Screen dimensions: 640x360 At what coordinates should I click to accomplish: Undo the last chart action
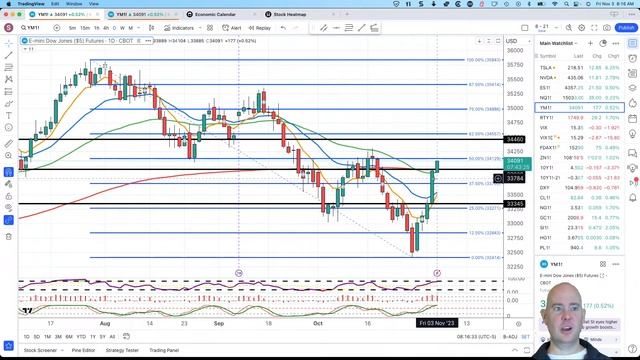[283, 28]
